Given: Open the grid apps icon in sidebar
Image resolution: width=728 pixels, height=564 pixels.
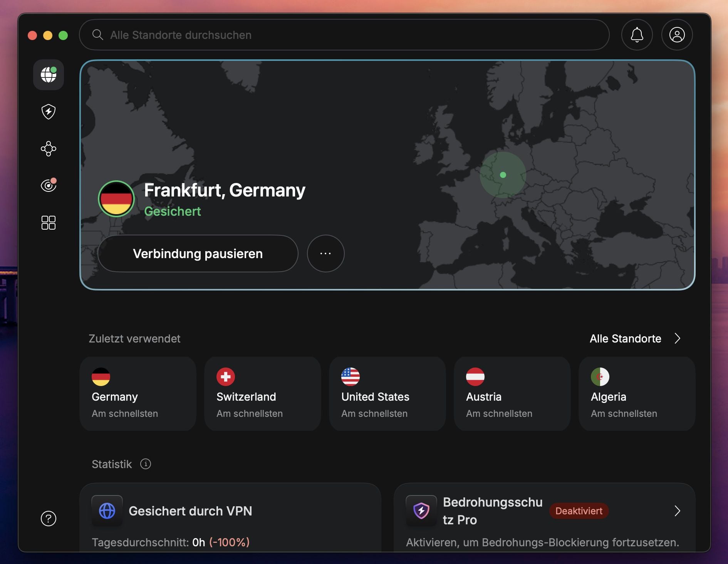Looking at the screenshot, I should (48, 222).
